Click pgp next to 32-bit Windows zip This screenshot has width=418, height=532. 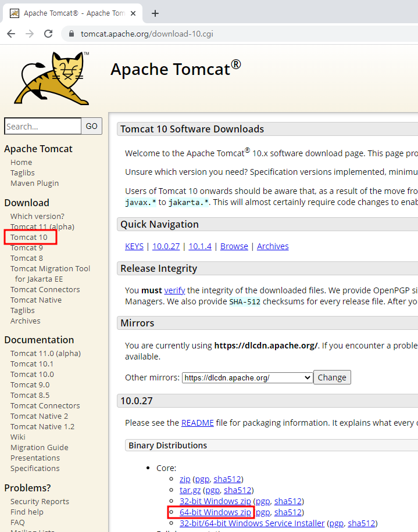click(x=263, y=501)
